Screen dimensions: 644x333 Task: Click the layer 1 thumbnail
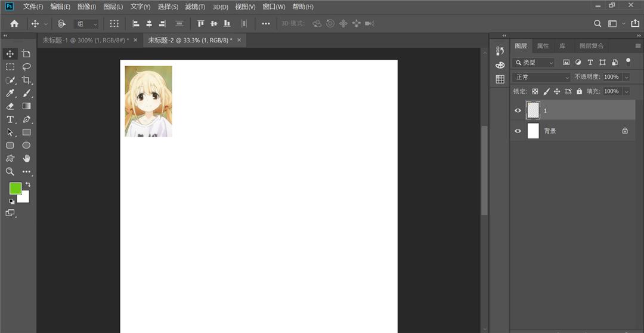[x=533, y=110]
